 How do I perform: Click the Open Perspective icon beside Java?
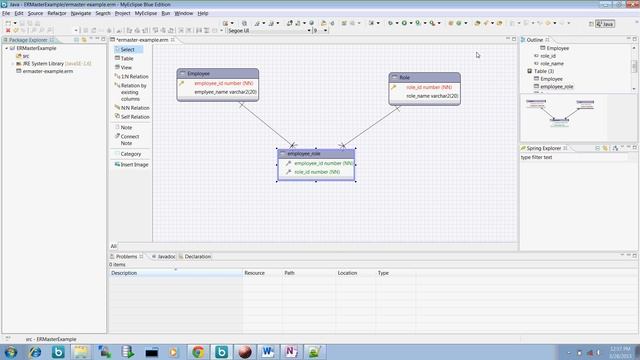(x=591, y=24)
